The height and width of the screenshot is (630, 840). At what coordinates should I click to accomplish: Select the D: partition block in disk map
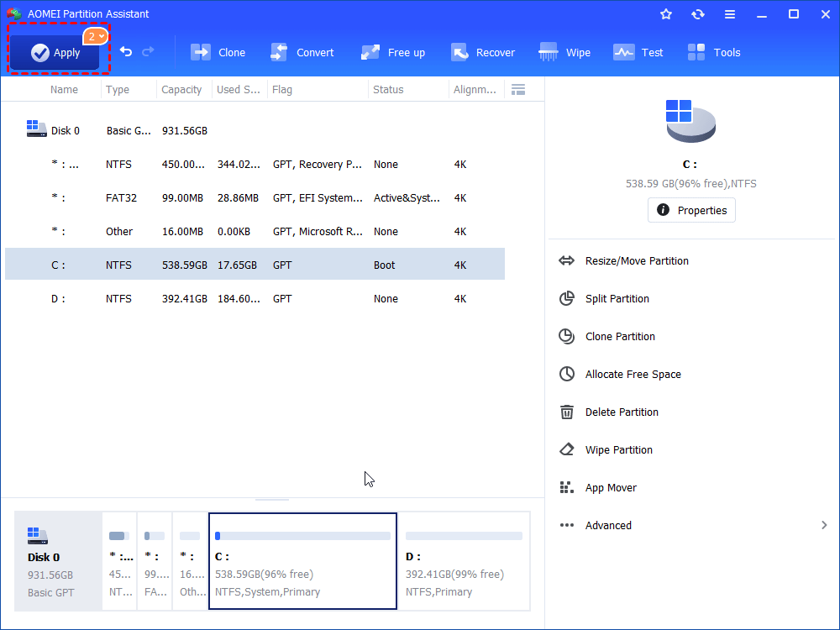(x=464, y=561)
